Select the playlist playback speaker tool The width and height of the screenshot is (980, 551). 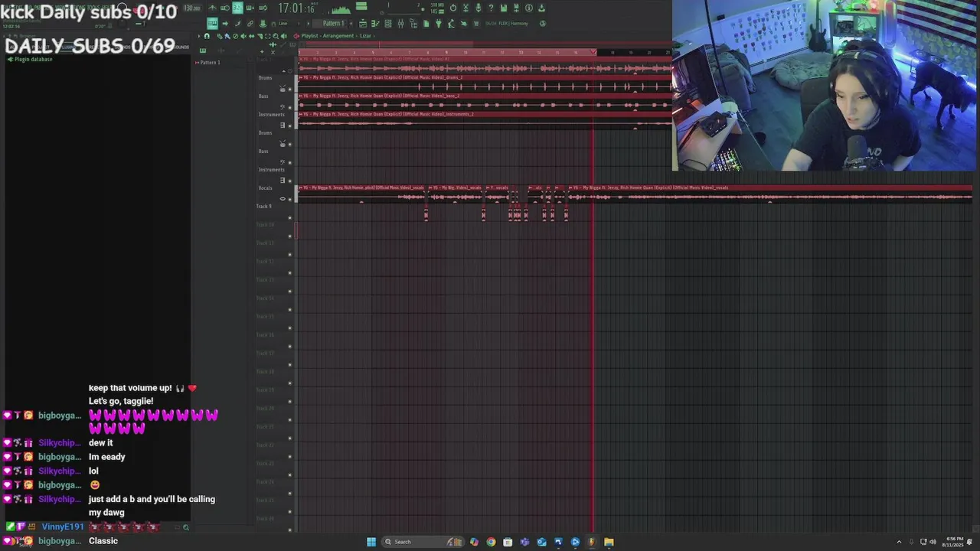283,36
